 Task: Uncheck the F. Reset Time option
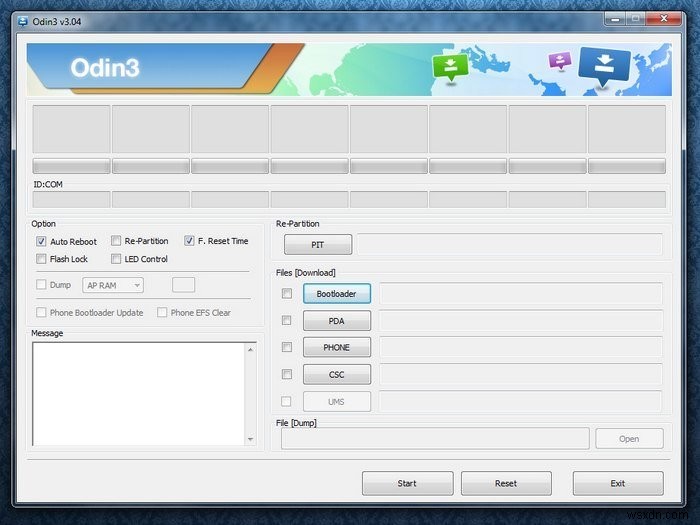[x=189, y=241]
